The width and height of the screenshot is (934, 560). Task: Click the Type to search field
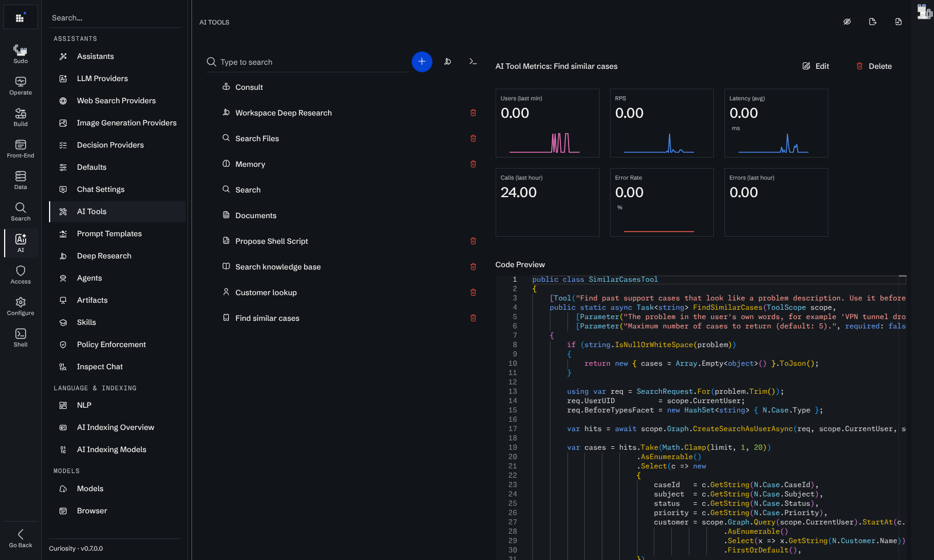click(x=308, y=62)
